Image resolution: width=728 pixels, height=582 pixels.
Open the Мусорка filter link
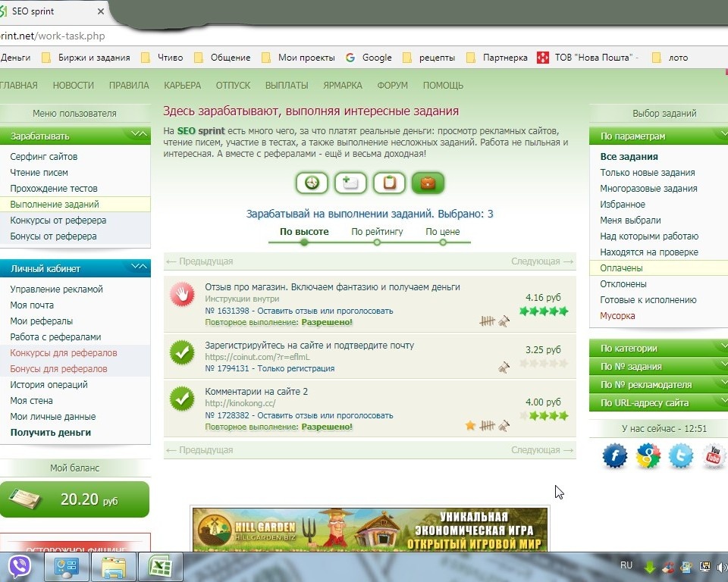pos(617,315)
